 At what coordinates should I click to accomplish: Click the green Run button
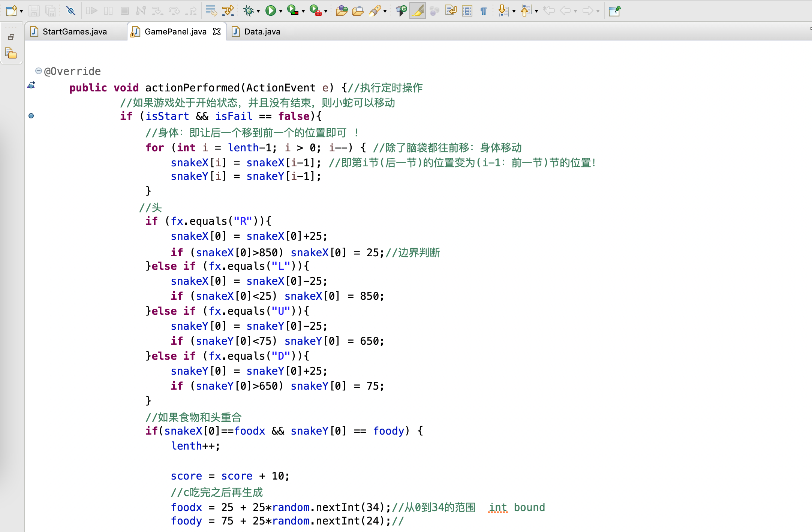(x=270, y=11)
